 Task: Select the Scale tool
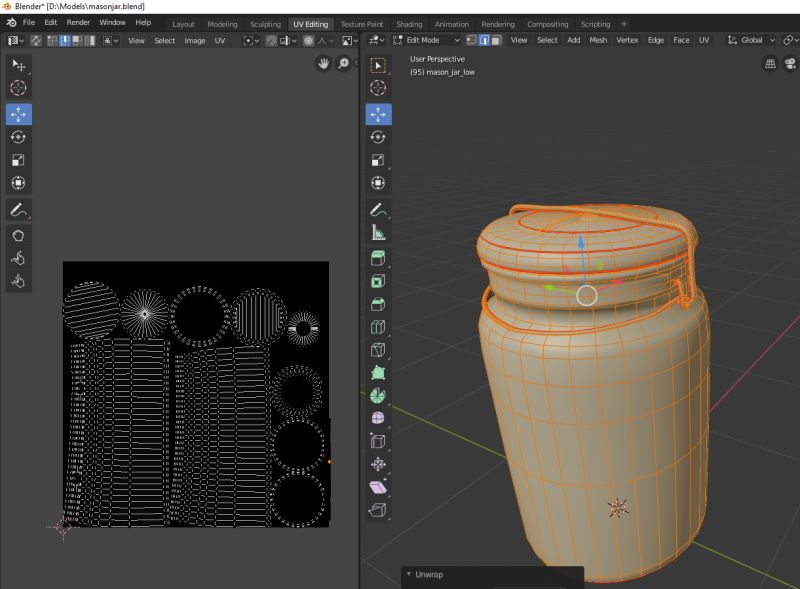click(x=377, y=161)
